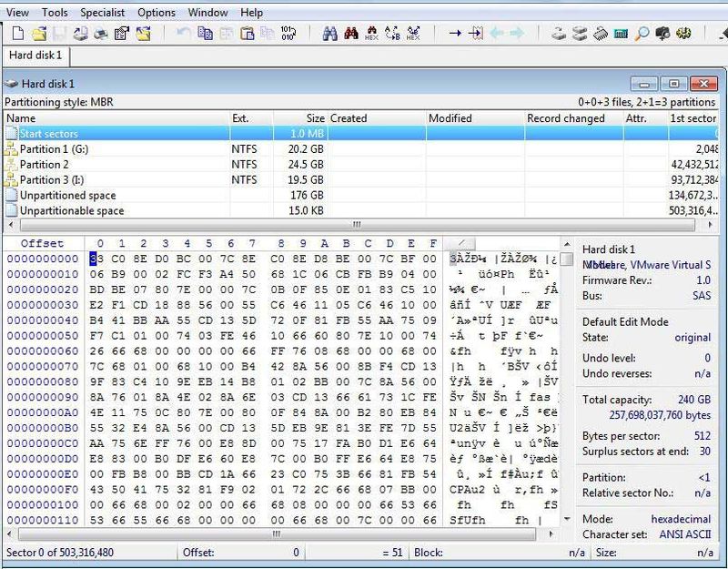Select the Start sectors row
The width and height of the screenshot is (728, 569).
[360, 133]
